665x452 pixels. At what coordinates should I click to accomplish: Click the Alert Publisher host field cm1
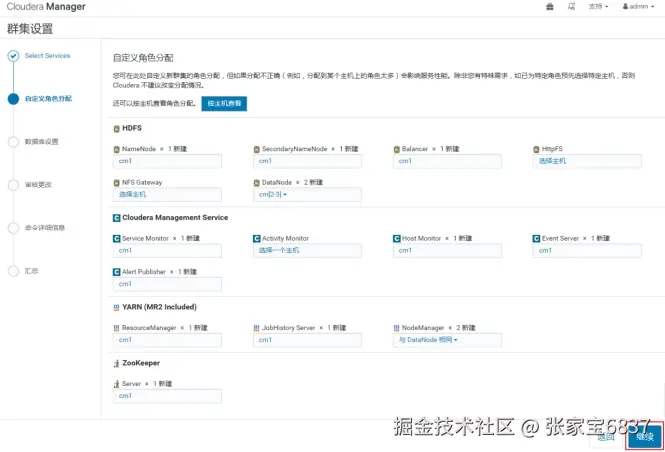pos(167,284)
